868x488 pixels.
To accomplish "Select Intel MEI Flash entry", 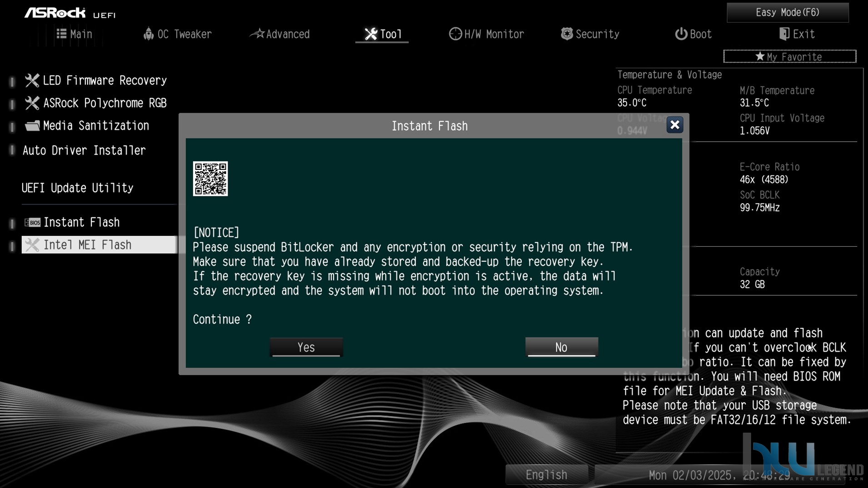I will 99,245.
